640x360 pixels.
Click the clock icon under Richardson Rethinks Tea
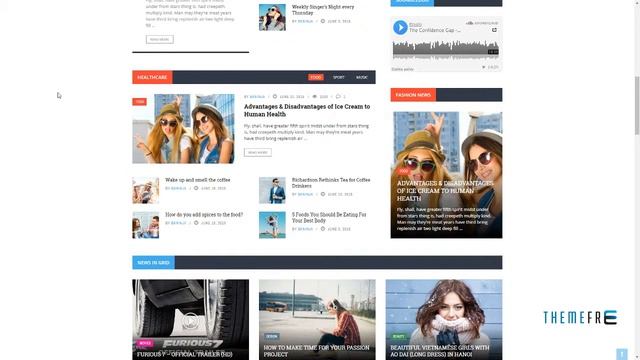point(323,195)
